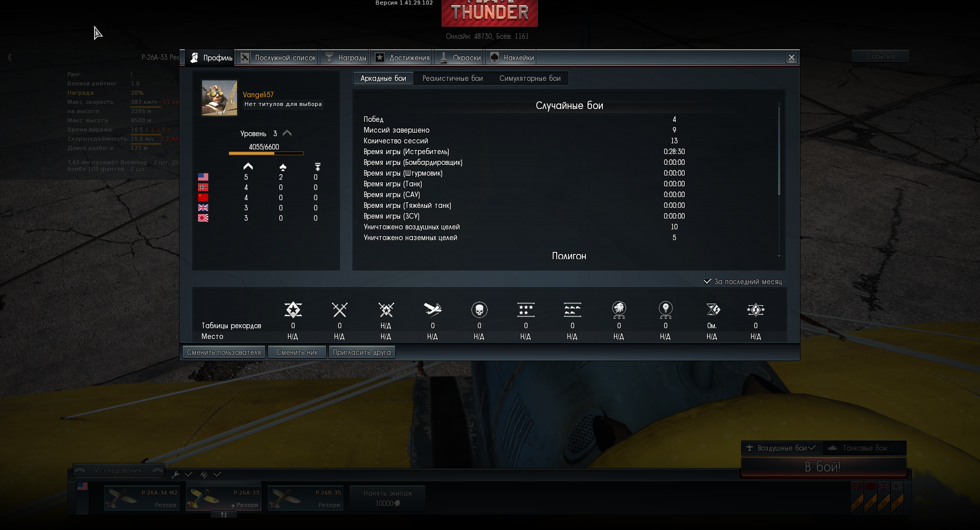Click the Germany flag in profile stats
This screenshot has width=980, height=530.
point(203,187)
